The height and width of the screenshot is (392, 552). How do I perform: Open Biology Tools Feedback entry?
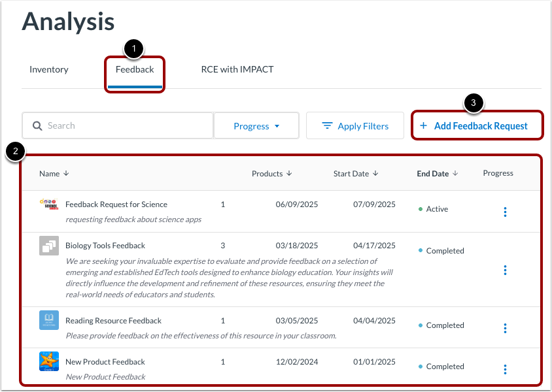(x=105, y=246)
